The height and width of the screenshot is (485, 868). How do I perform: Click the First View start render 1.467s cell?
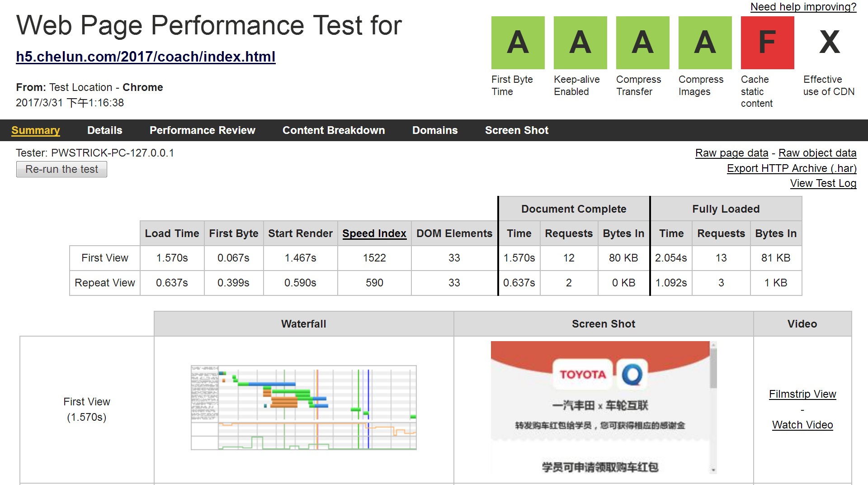pyautogui.click(x=300, y=258)
